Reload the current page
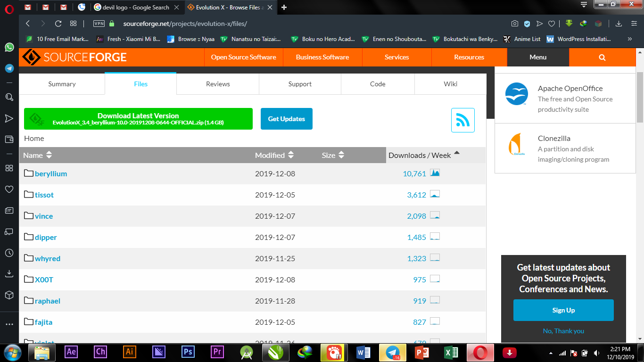Image resolution: width=644 pixels, height=362 pixels. [x=58, y=24]
